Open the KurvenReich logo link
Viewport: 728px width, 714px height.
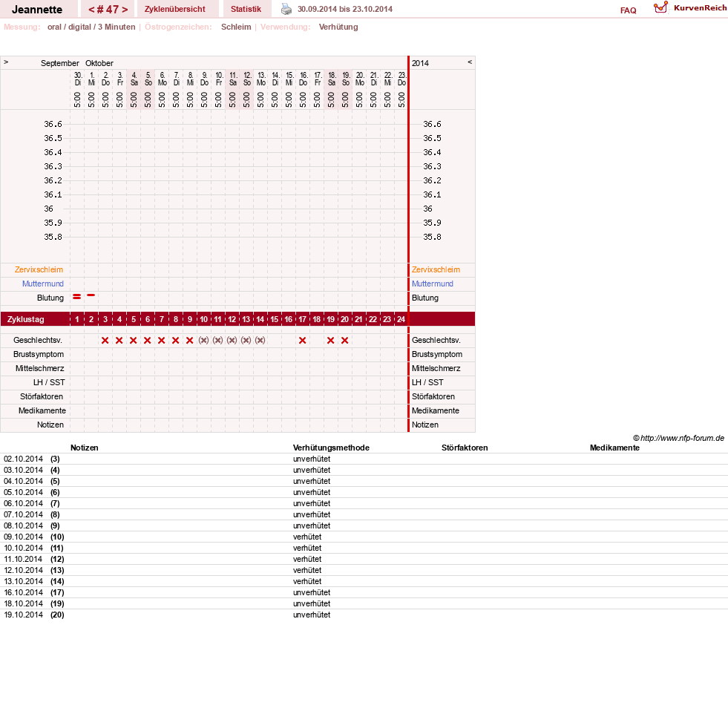690,8
